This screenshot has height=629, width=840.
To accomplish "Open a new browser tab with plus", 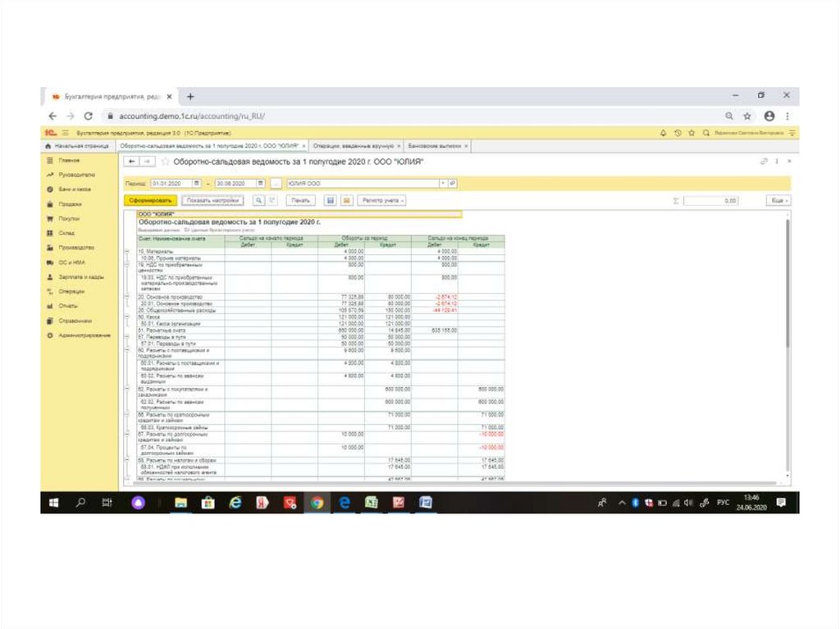I will (190, 97).
